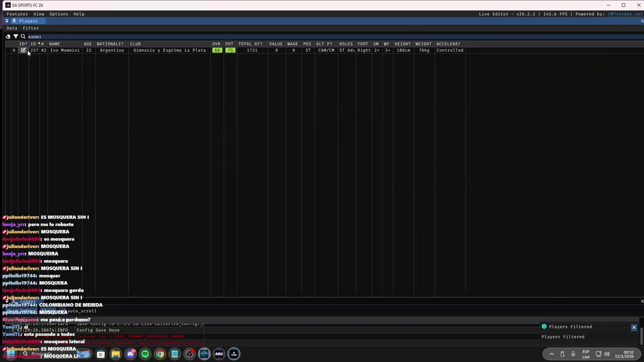This screenshot has width=644, height=362.
Task: Click the CAM/CM alternate positions cell
Action: (x=326, y=50)
